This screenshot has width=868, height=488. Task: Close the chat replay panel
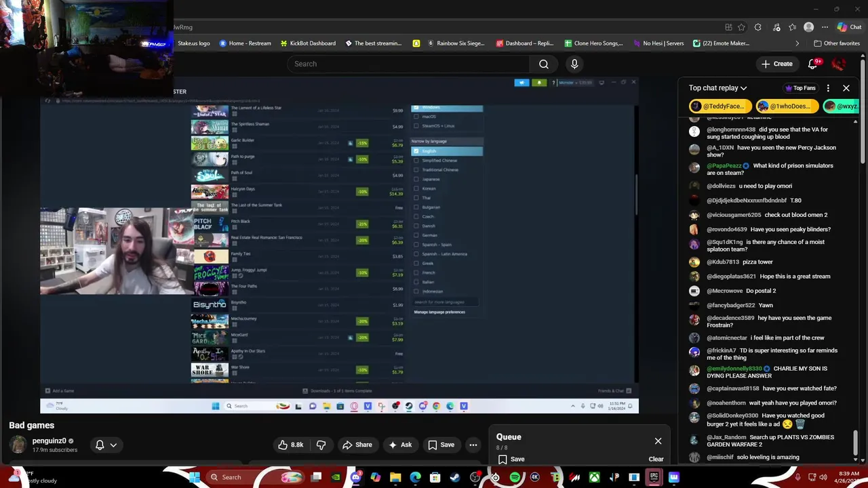pyautogui.click(x=846, y=88)
